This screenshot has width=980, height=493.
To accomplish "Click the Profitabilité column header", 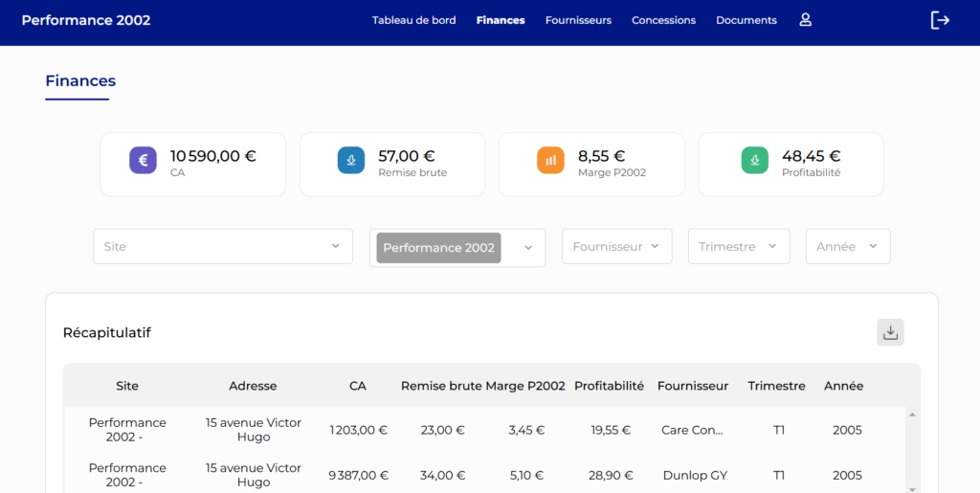I will (609, 386).
